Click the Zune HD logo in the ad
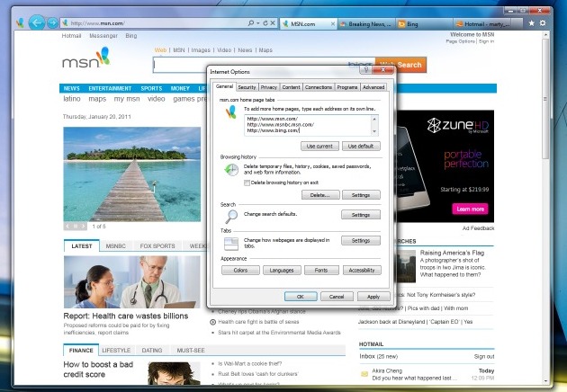The image size is (567, 392). click(457, 126)
